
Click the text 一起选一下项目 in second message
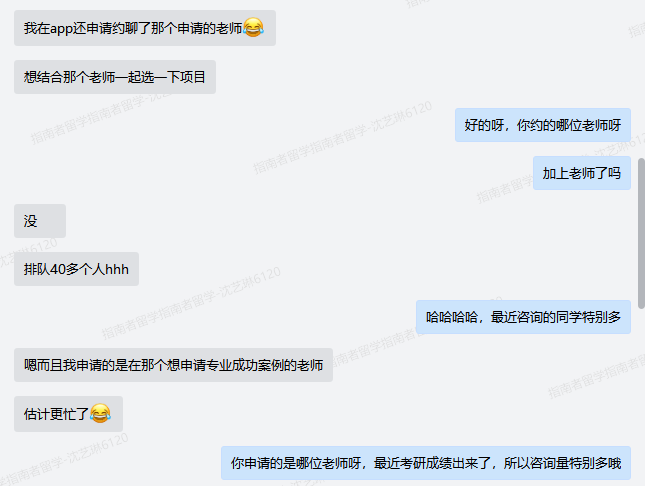click(x=160, y=77)
